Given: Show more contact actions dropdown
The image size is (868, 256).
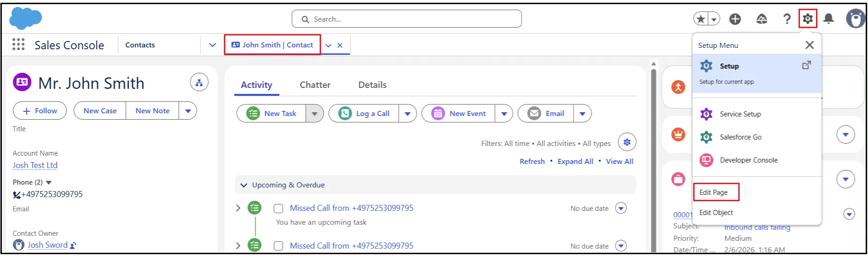Looking at the screenshot, I should (188, 111).
